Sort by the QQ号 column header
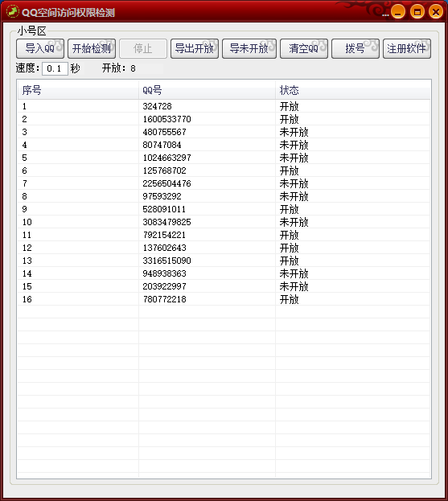 [207, 90]
